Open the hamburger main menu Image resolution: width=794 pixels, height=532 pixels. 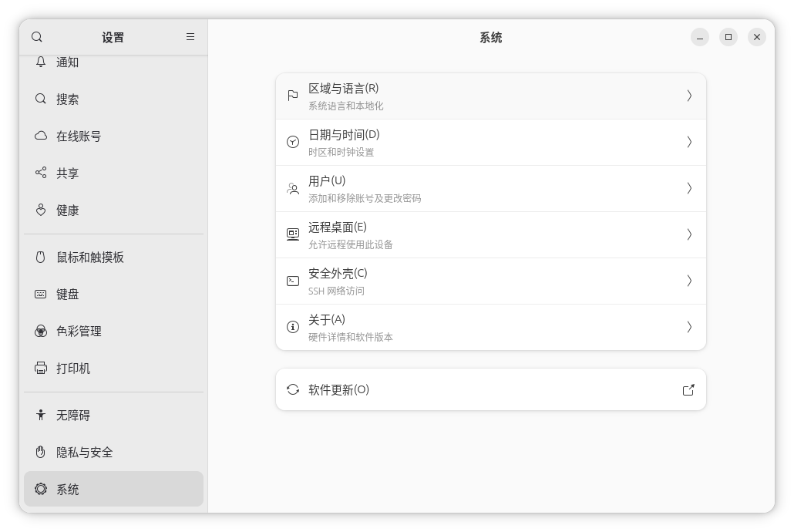pyautogui.click(x=190, y=37)
